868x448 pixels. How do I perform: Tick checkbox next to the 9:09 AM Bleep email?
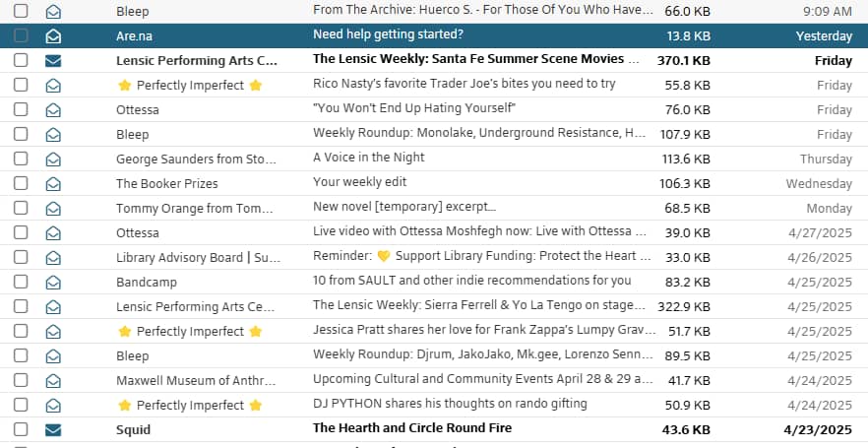(21, 11)
